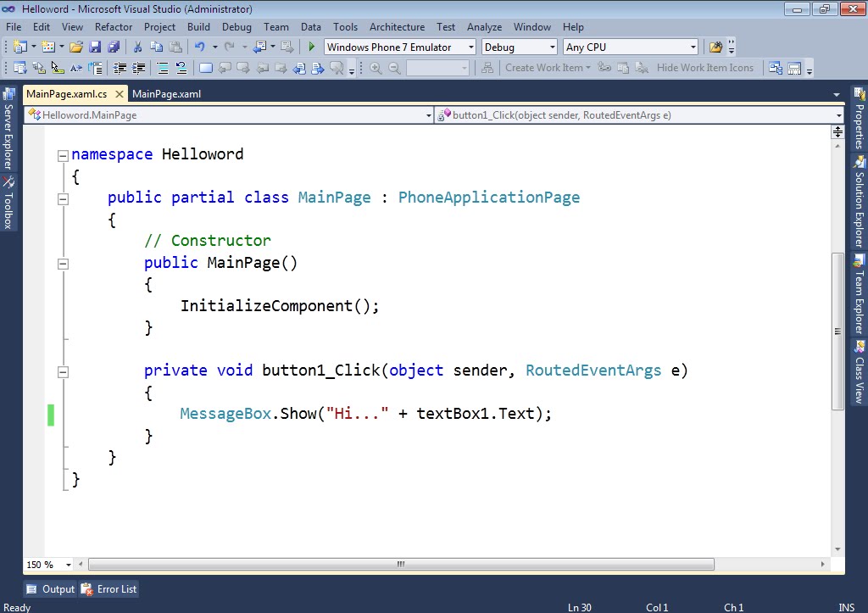The height and width of the screenshot is (613, 868).
Task: Switch to the MainPage.xaml tab
Action: tap(167, 93)
